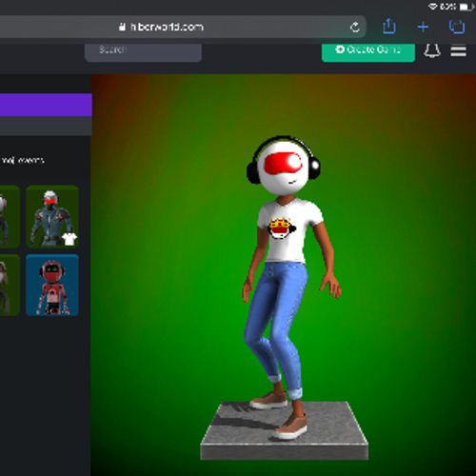Click the gray platform under avatar
The height and width of the screenshot is (476, 476).
[285, 431]
